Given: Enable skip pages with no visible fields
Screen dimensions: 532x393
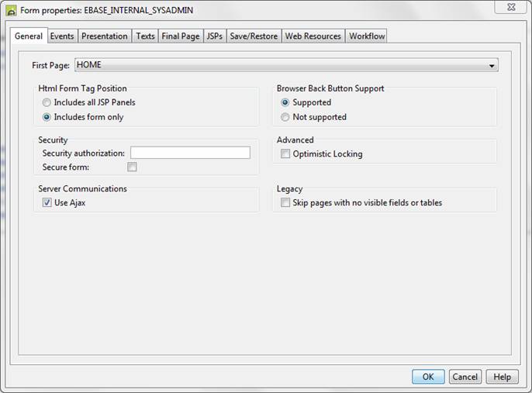Looking at the screenshot, I should (286, 203).
